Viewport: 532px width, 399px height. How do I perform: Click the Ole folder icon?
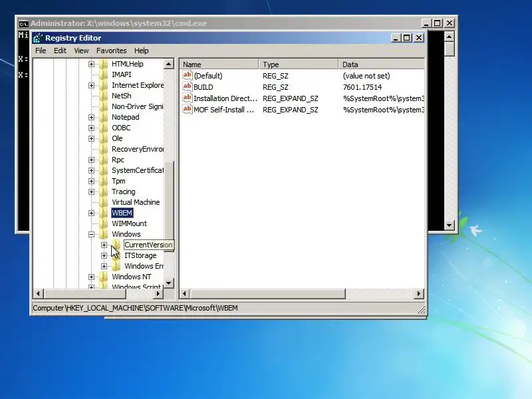104,138
